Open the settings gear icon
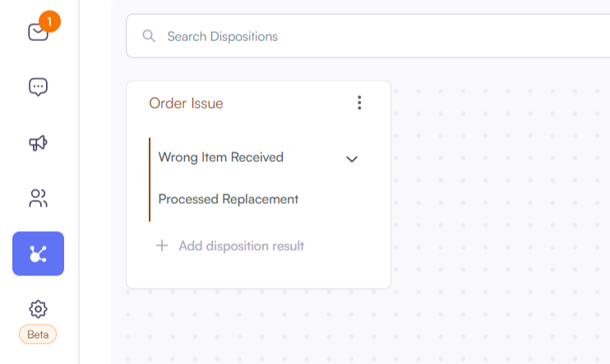The width and height of the screenshot is (610, 364). [x=38, y=309]
